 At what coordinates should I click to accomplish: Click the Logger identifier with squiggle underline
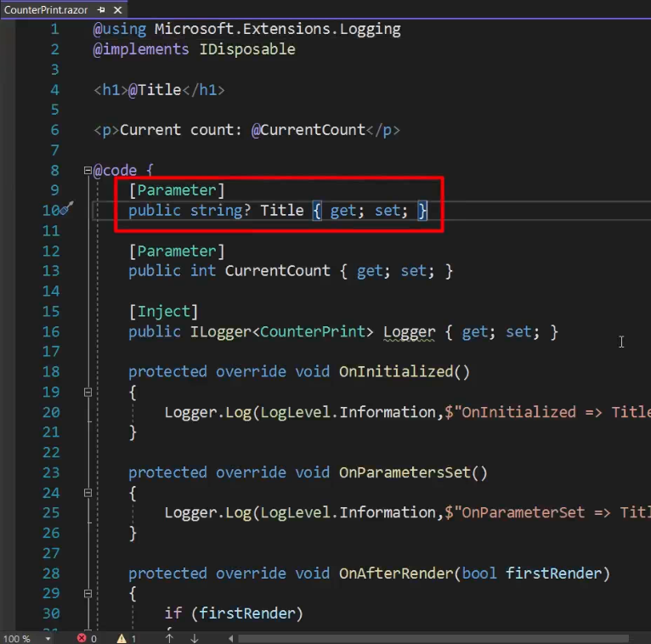(x=409, y=332)
